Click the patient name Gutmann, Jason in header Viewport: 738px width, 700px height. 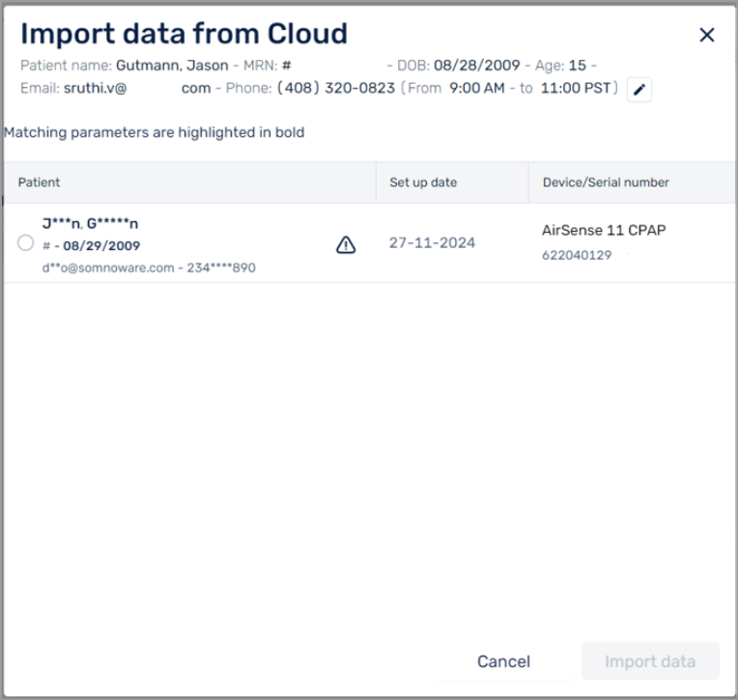click(172, 66)
